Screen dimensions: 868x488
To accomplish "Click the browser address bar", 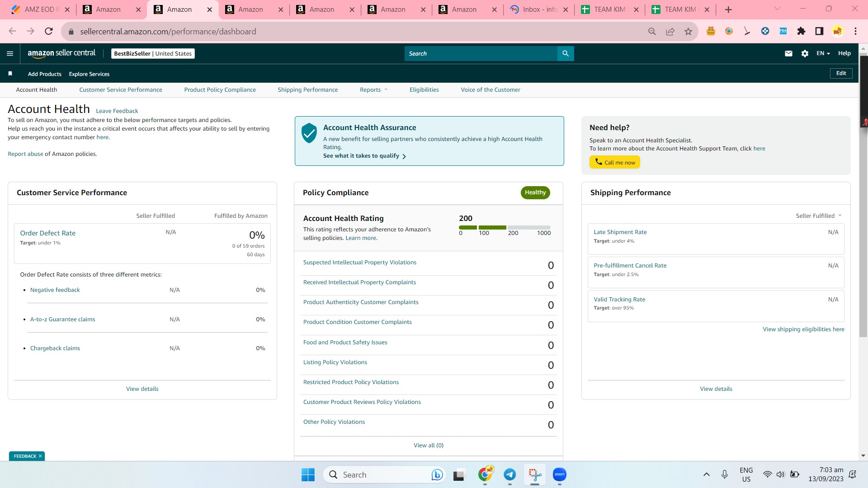I will point(357,31).
